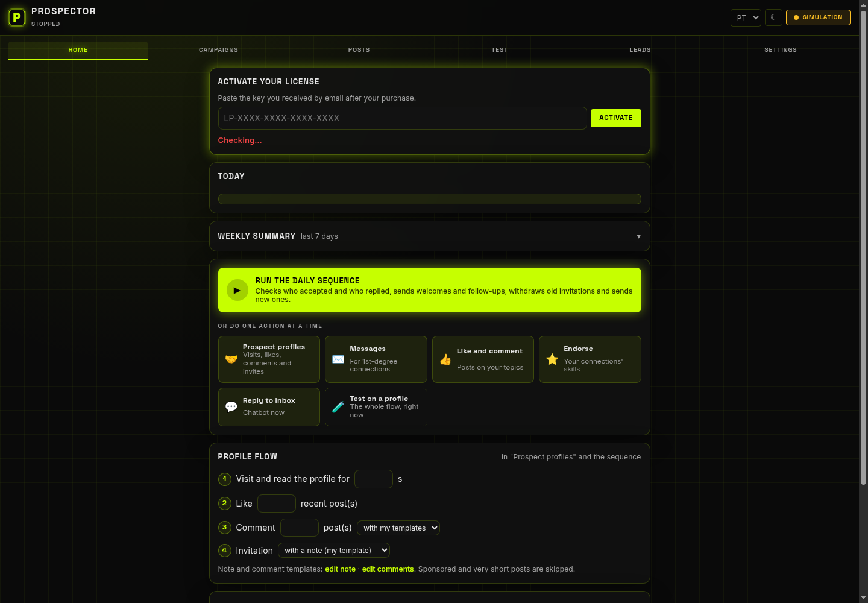The image size is (868, 603).
Task: Click the envelope icon in Messages card
Action: [338, 359]
